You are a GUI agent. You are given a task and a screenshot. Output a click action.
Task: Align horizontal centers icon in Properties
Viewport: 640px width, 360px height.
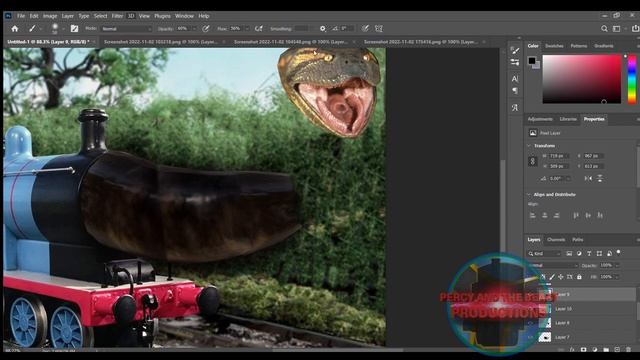tap(544, 215)
